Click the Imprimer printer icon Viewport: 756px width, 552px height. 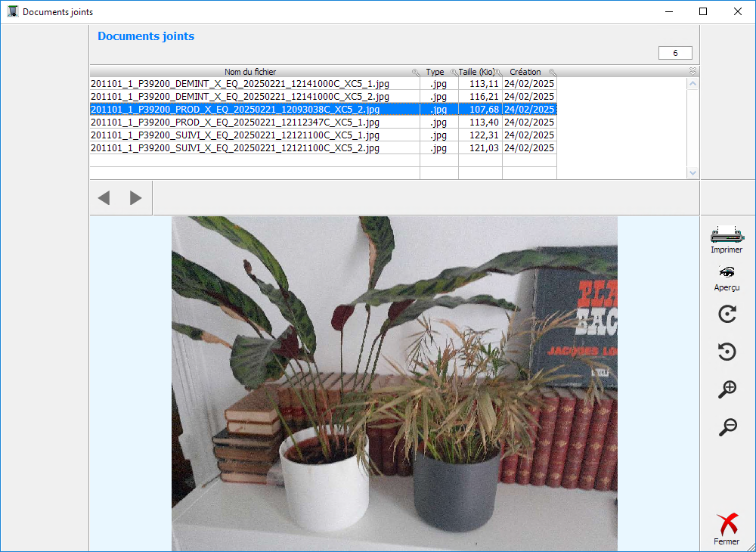726,234
